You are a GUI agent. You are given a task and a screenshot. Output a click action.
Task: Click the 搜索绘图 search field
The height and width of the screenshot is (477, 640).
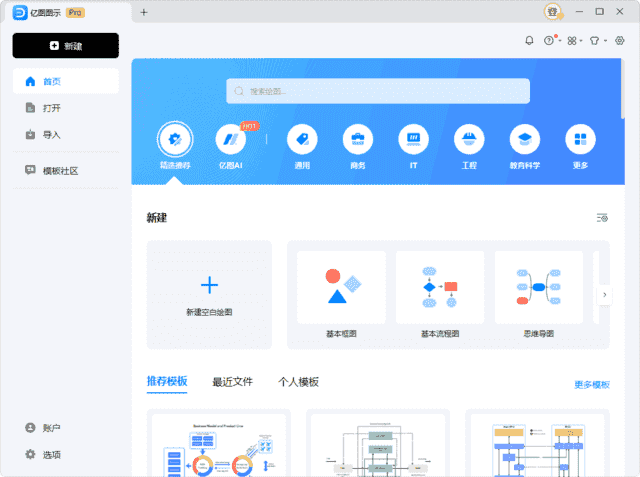378,91
